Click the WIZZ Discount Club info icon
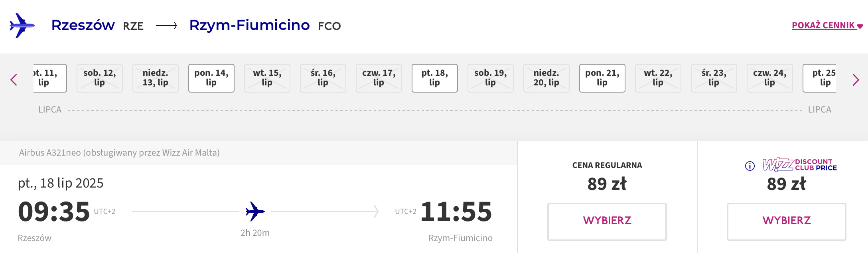Screen dimensions: 868x253 pos(750,166)
